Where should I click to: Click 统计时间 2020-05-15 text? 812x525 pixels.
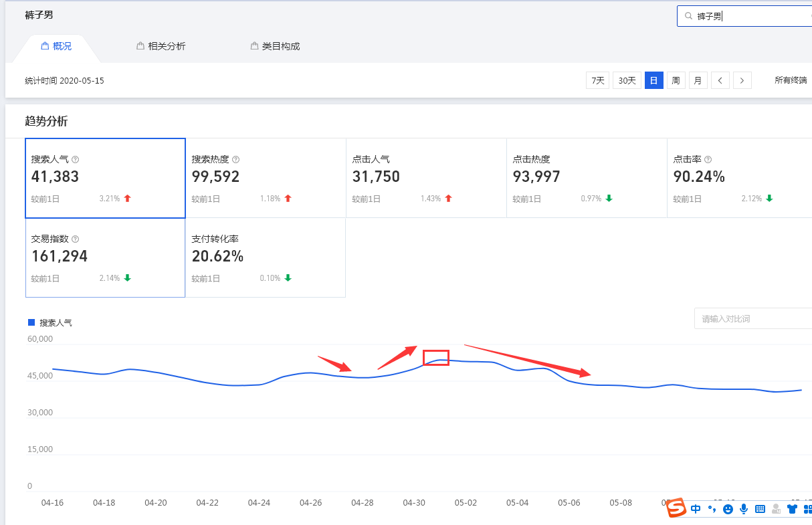[x=64, y=80]
